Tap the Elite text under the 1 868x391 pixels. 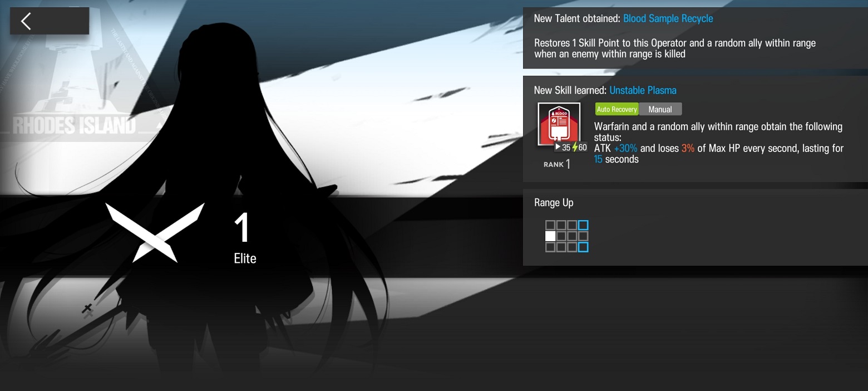click(x=245, y=258)
